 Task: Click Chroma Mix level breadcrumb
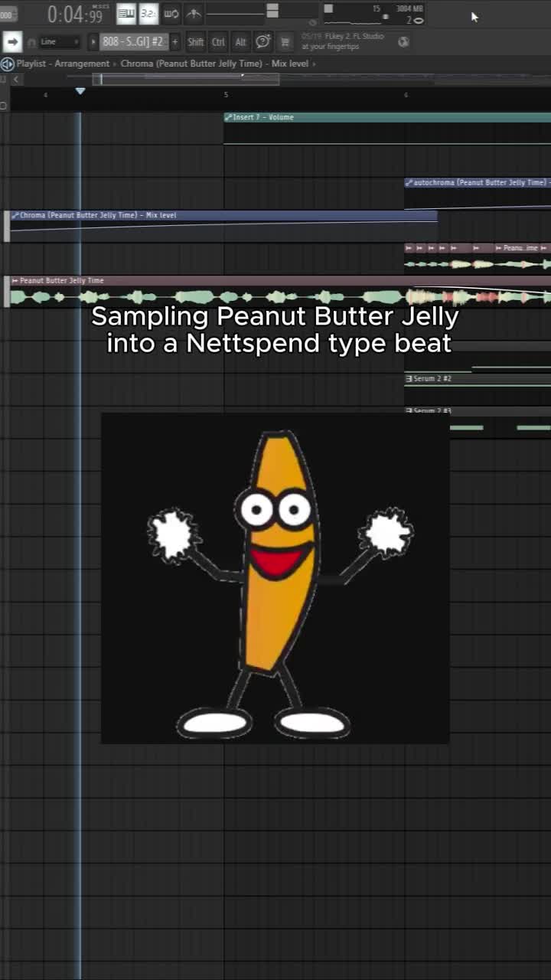tap(214, 64)
